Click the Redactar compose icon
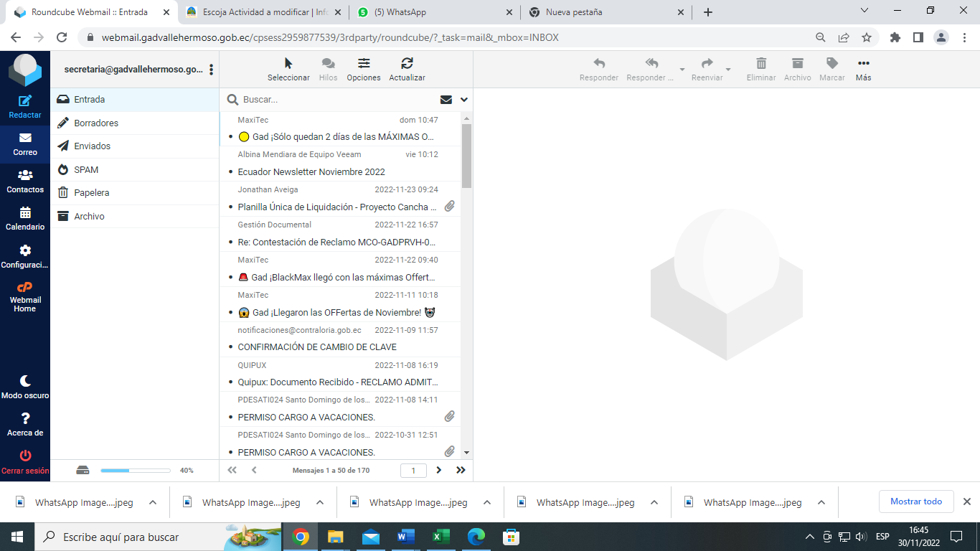This screenshot has width=980, height=551. click(x=25, y=102)
